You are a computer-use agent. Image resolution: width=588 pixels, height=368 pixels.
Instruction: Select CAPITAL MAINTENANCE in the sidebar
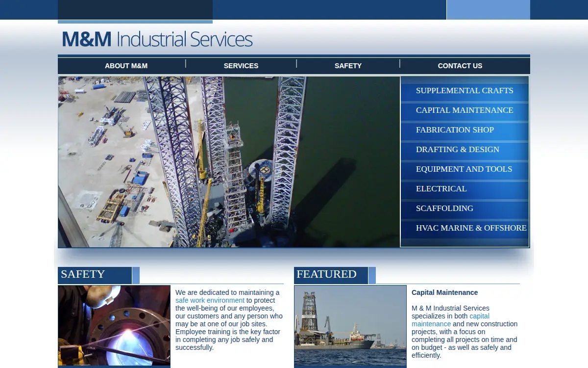(x=465, y=110)
